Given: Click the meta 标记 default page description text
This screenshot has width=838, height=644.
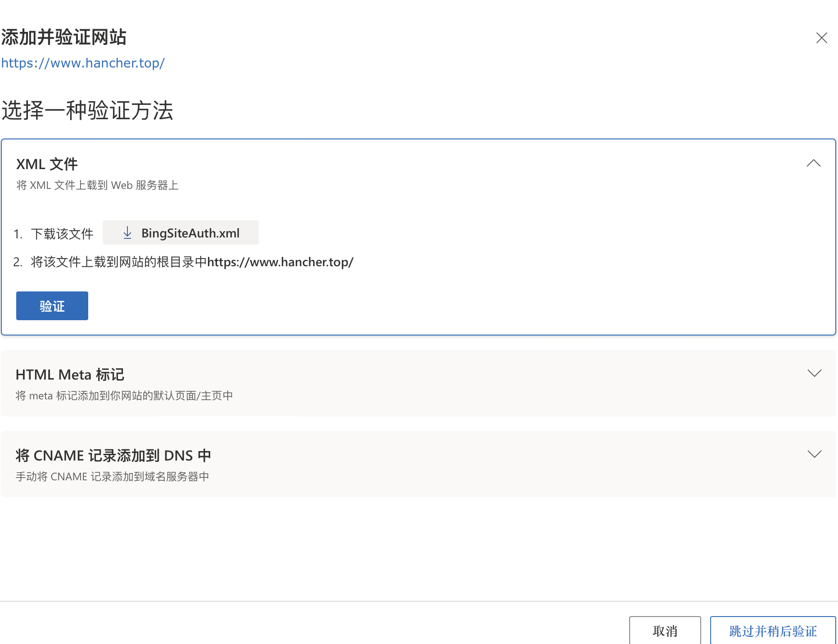Looking at the screenshot, I should pos(124,396).
